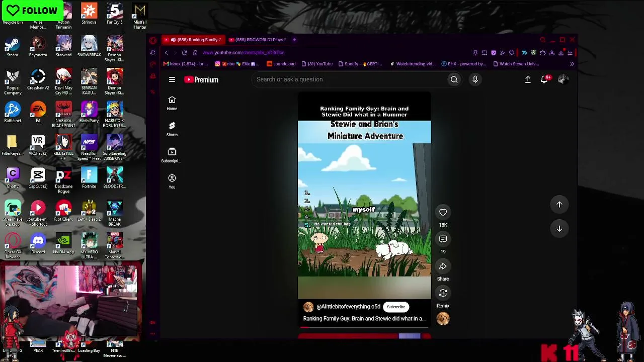The width and height of the screenshot is (644, 362).
Task: Open YouTube guide hamburger menu
Action: click(x=172, y=79)
